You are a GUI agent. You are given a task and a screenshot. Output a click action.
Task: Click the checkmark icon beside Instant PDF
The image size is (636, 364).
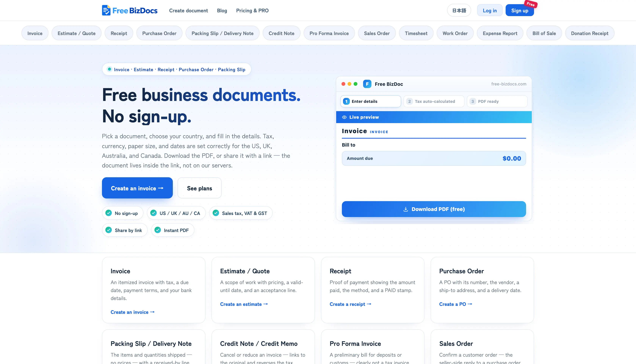click(157, 230)
